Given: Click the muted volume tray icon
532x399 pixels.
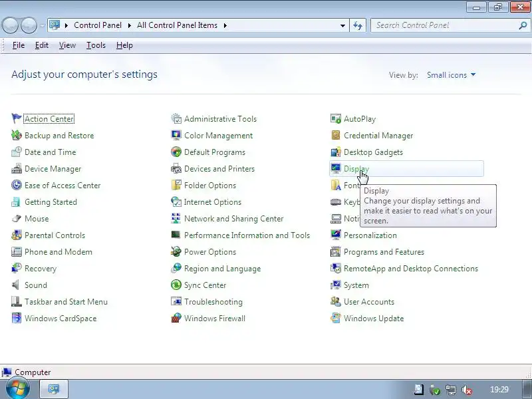Looking at the screenshot, I should click(467, 390).
